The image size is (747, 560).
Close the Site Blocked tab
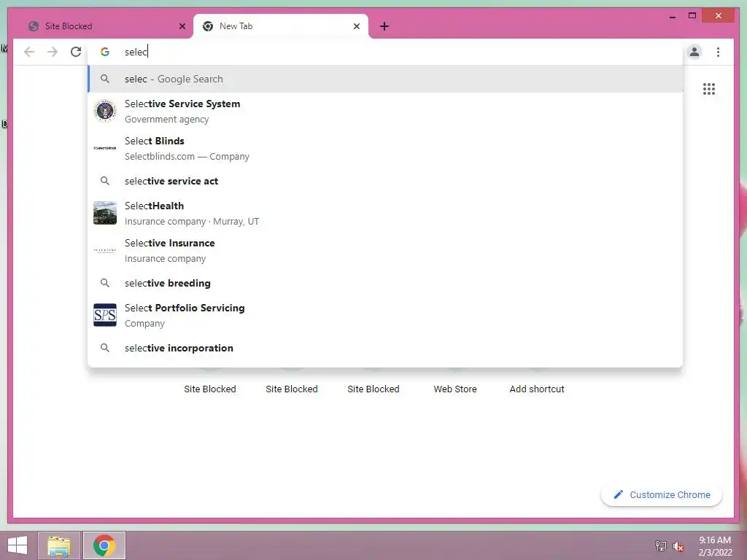pyautogui.click(x=182, y=26)
